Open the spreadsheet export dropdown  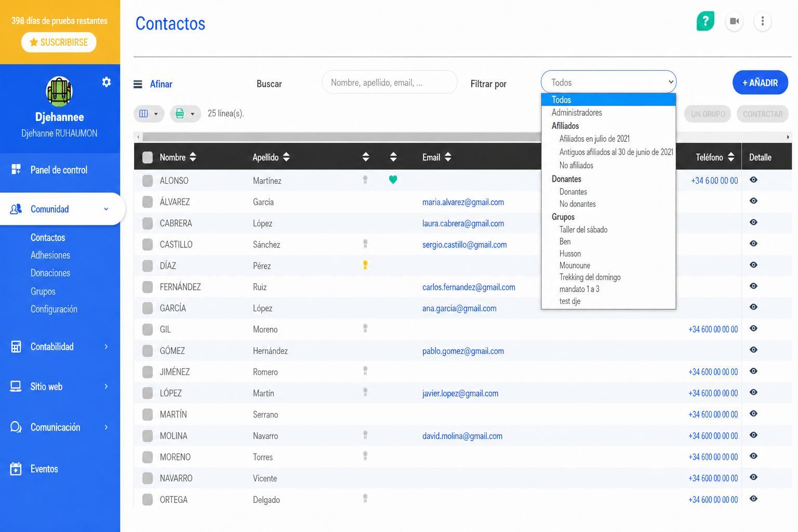tap(185, 114)
